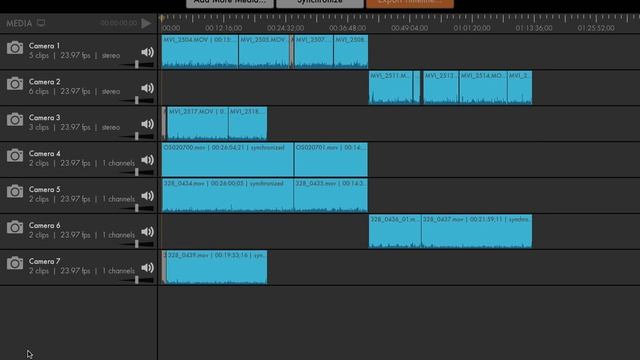Open the MEDIA panel label
The image size is (640, 360).
tap(19, 23)
